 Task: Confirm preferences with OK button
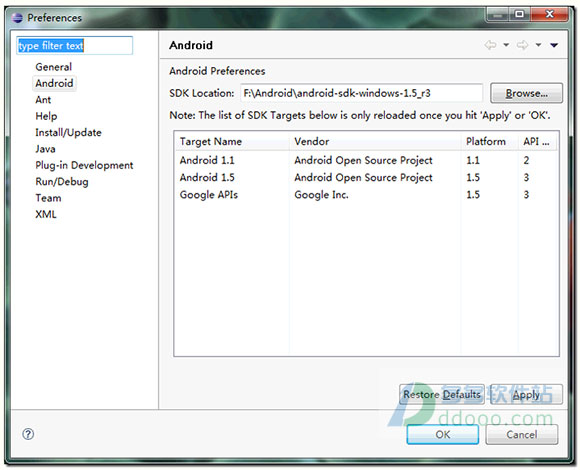pyautogui.click(x=443, y=435)
